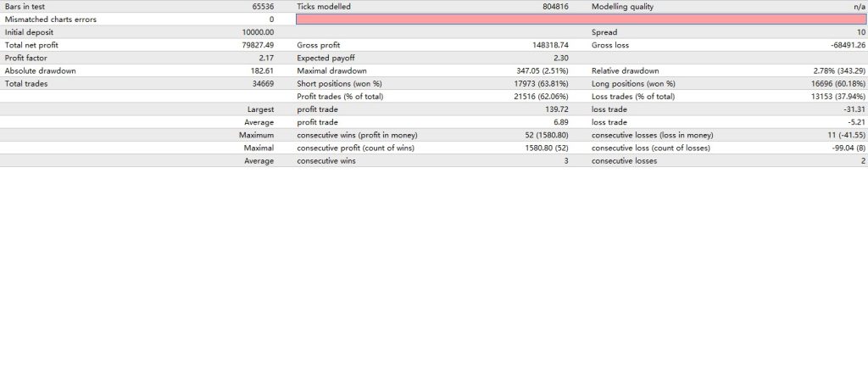Click the Modelling quality n/a value
Image resolution: width=868 pixels, height=369 pixels.
[858, 6]
